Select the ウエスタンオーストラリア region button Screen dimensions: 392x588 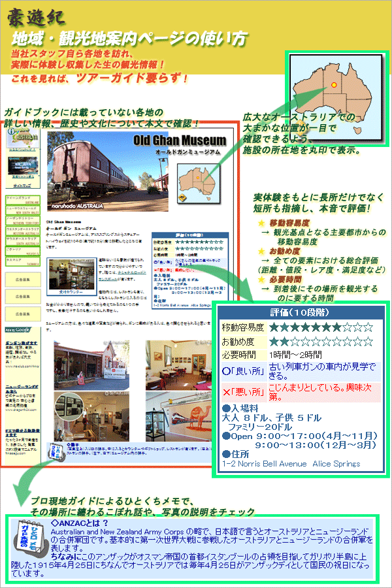(22, 231)
